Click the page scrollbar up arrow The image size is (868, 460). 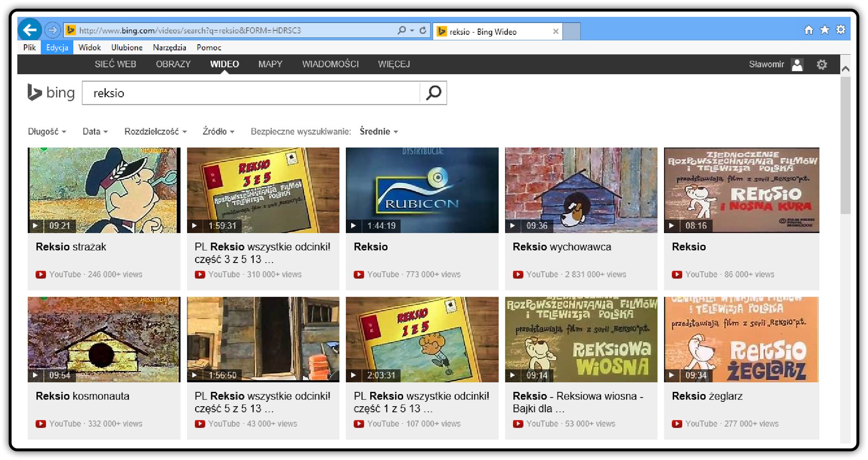point(845,69)
